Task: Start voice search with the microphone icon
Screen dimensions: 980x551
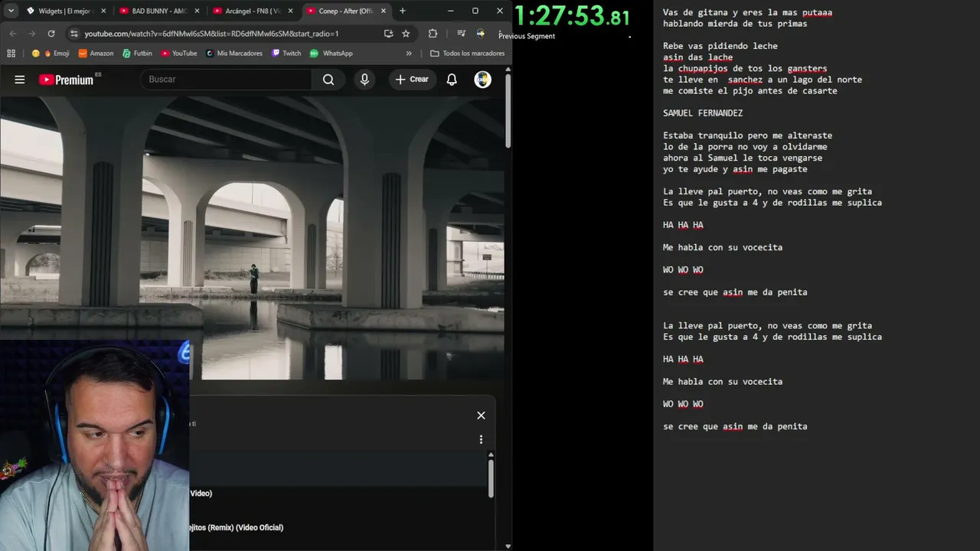Action: point(364,80)
